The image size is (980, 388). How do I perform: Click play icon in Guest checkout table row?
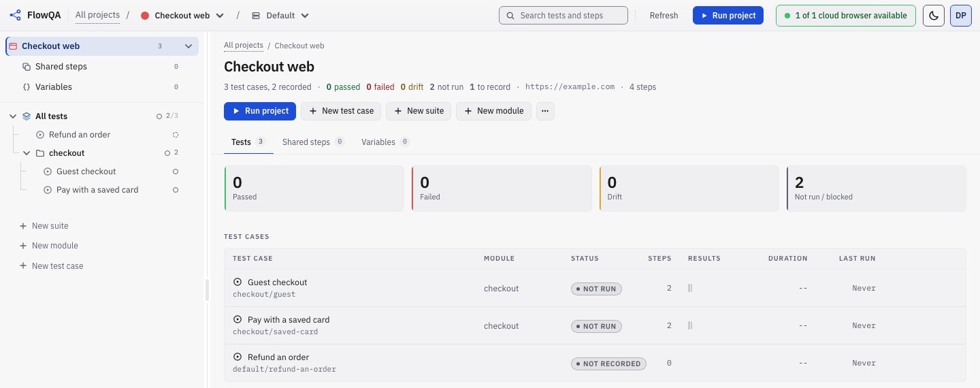[238, 282]
